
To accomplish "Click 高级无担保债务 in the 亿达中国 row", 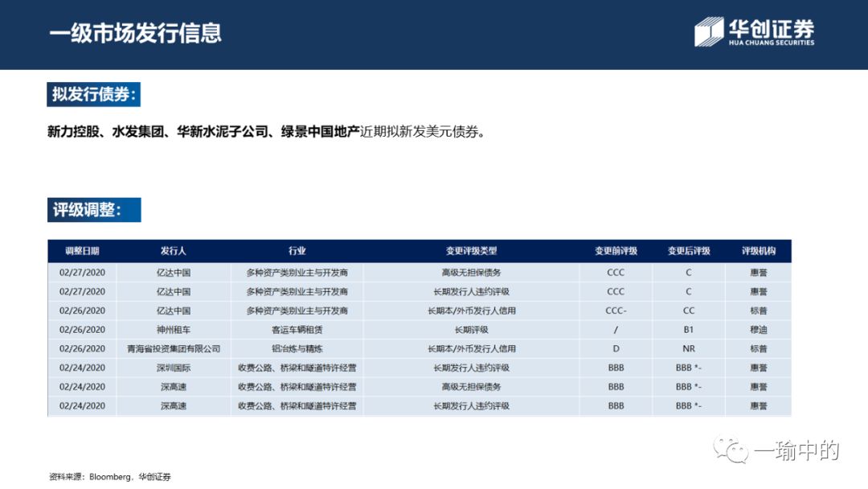I will pos(471,273).
